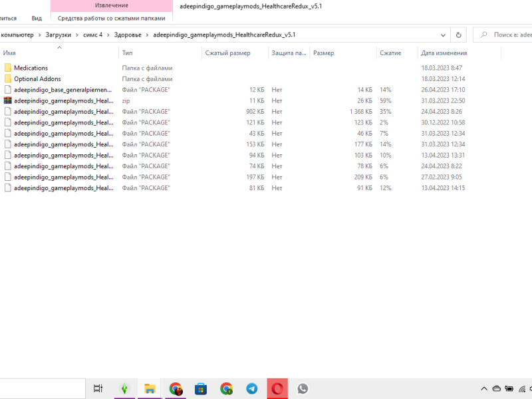Click the file icon in the 121 КБ row
Viewport: 532px width, 399px height.
pyautogui.click(x=8, y=122)
